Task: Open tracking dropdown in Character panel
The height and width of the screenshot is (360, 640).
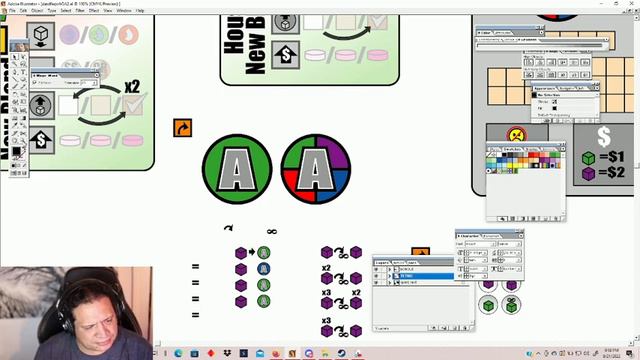Action: (x=519, y=260)
